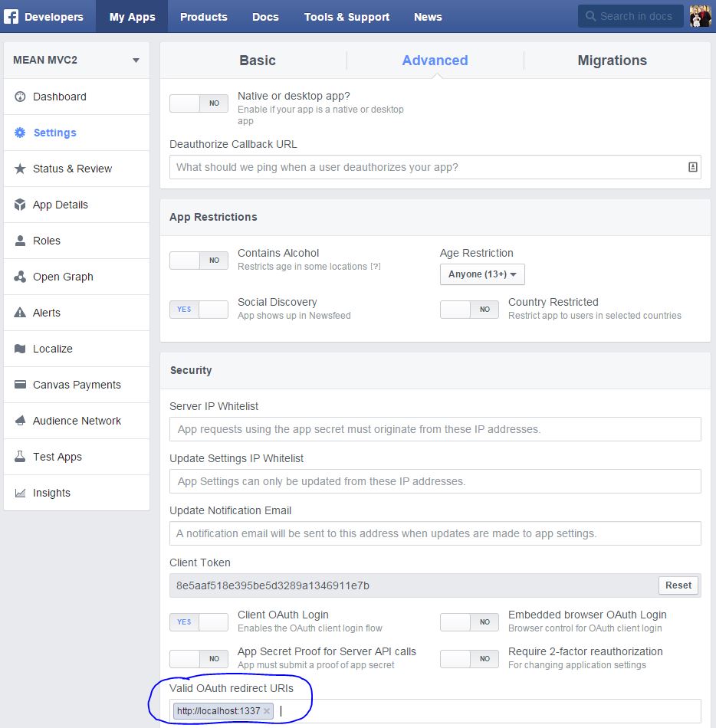The height and width of the screenshot is (728, 716).
Task: Open the My Apps menu
Action: (132, 17)
